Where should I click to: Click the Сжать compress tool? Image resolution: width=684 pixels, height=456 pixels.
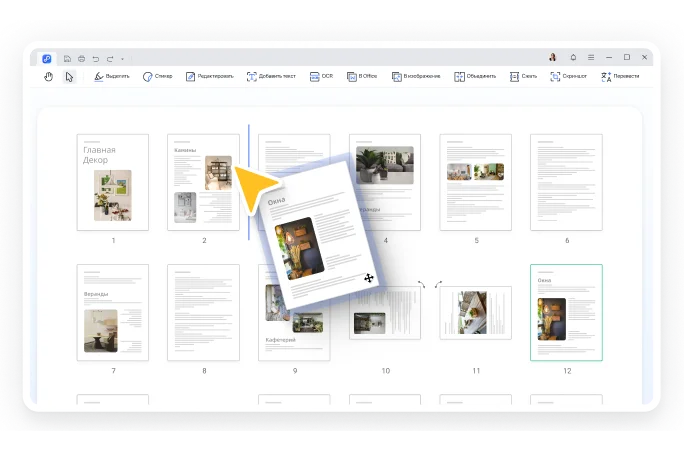523,76
